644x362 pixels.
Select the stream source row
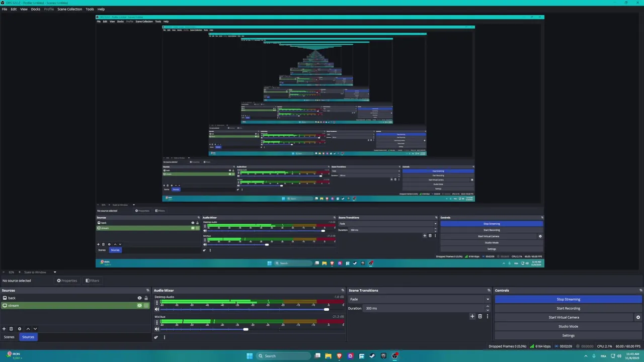coord(75,306)
